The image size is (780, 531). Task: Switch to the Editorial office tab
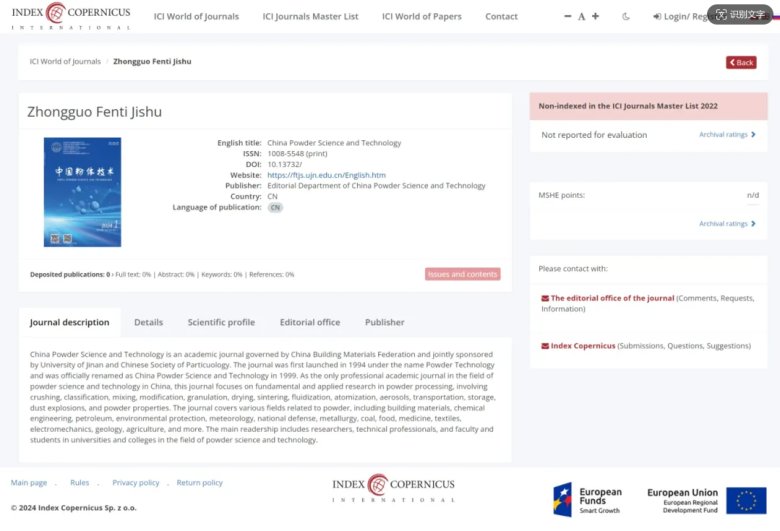click(x=309, y=322)
